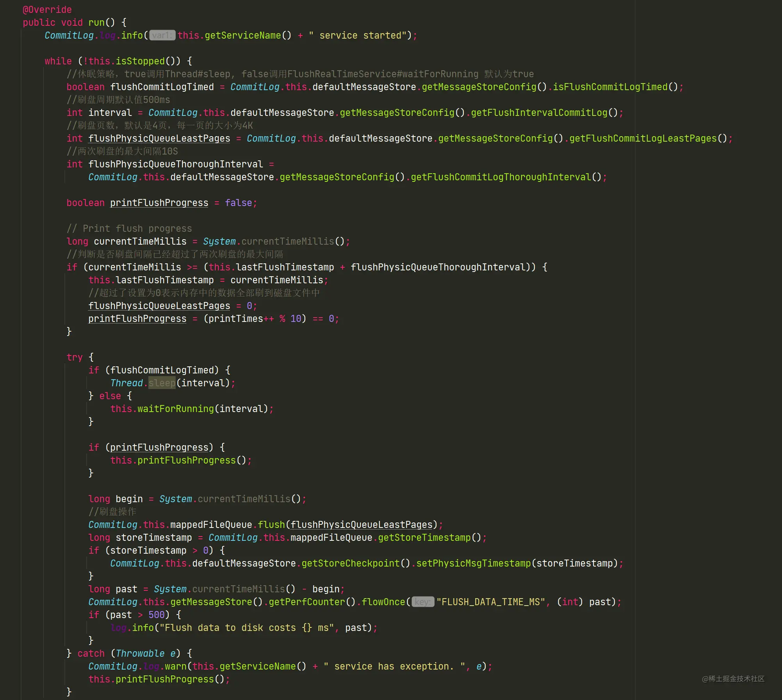Click the 10S max interval comment

(122, 151)
